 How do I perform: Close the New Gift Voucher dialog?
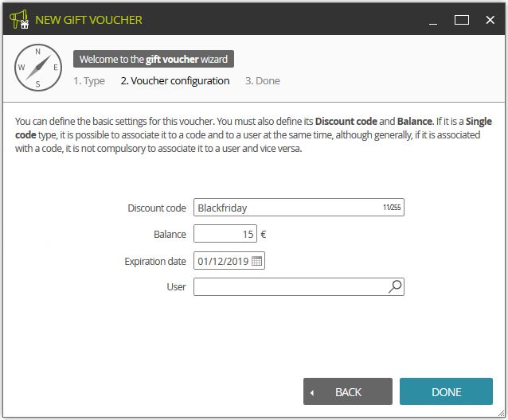tap(490, 20)
